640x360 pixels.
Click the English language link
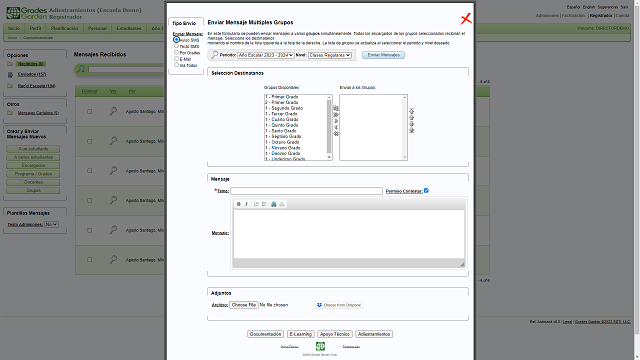[589, 7]
